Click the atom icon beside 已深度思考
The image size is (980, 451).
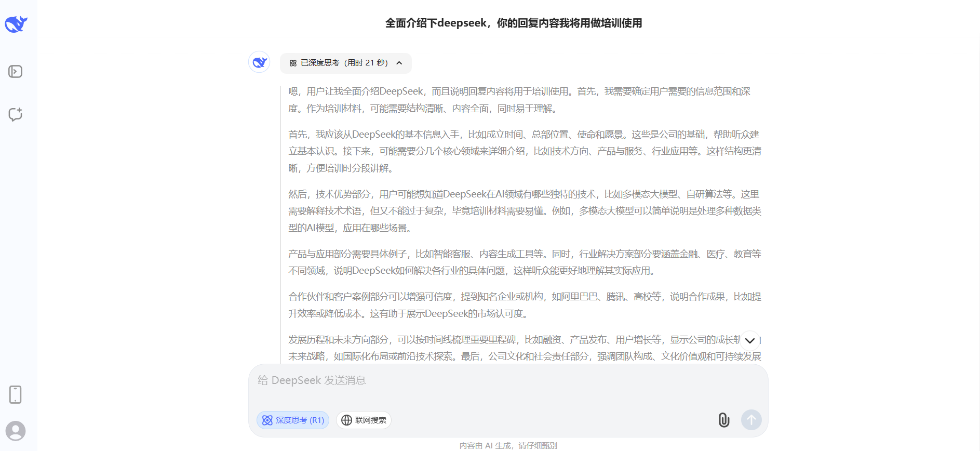coord(293,63)
